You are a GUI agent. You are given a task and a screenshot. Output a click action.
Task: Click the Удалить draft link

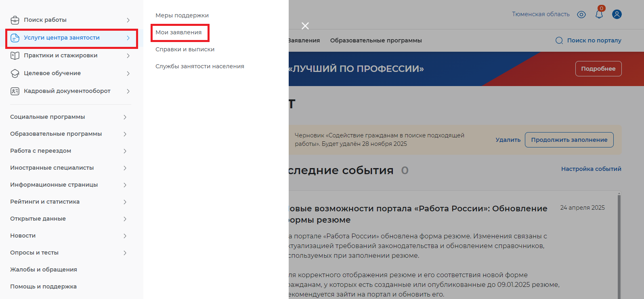tap(508, 140)
